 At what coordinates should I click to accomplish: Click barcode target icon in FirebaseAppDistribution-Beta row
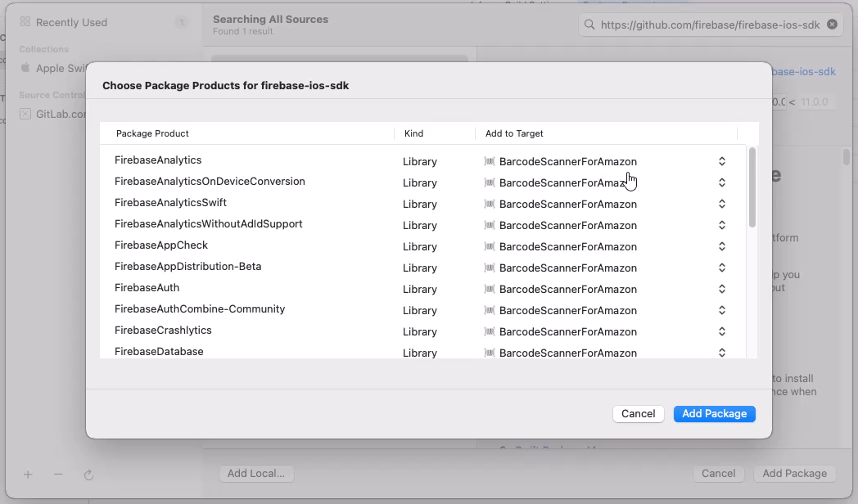coord(490,268)
